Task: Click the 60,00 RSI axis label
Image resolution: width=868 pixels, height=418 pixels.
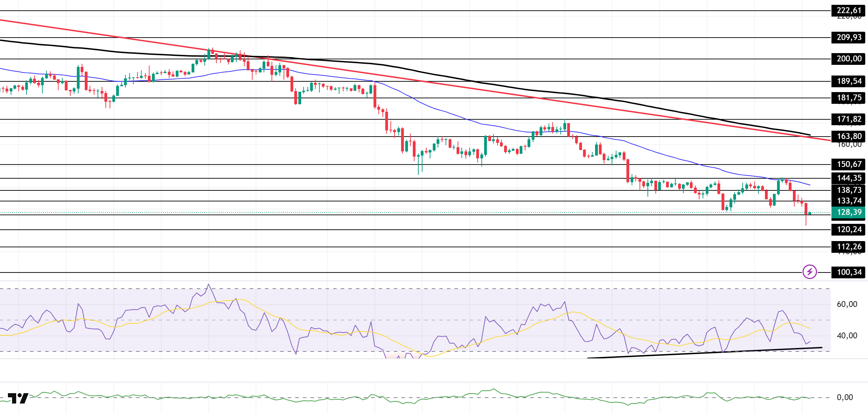Action: (x=847, y=304)
